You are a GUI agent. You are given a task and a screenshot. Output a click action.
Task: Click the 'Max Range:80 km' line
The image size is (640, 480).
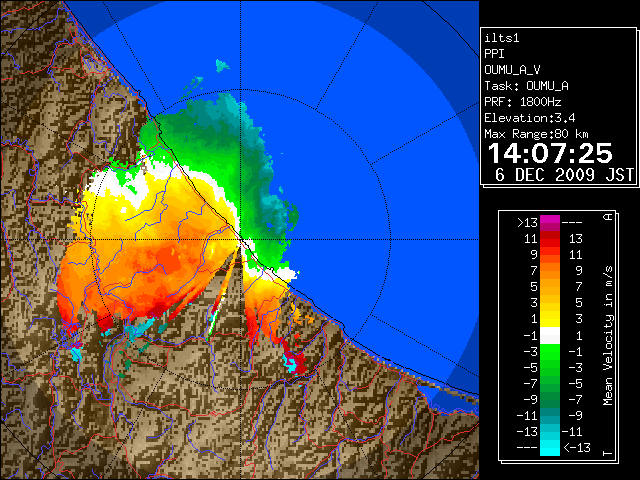click(x=536, y=134)
